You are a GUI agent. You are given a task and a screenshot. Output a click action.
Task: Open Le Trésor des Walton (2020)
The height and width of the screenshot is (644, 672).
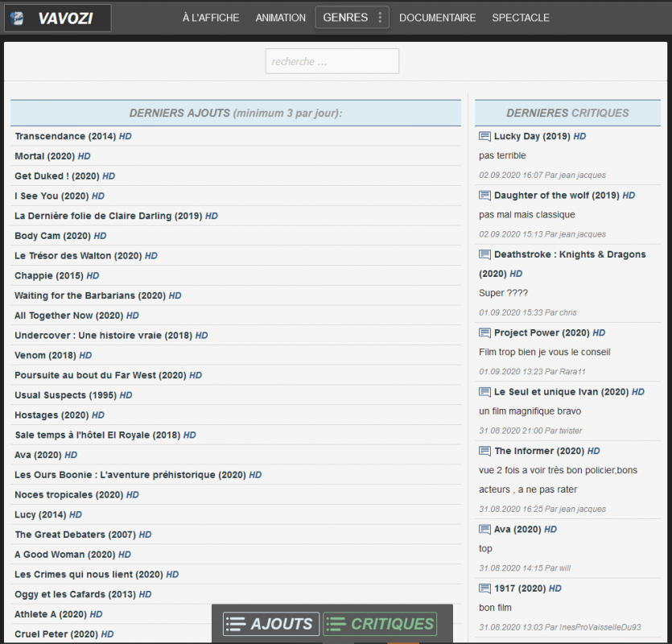pyautogui.click(x=86, y=256)
